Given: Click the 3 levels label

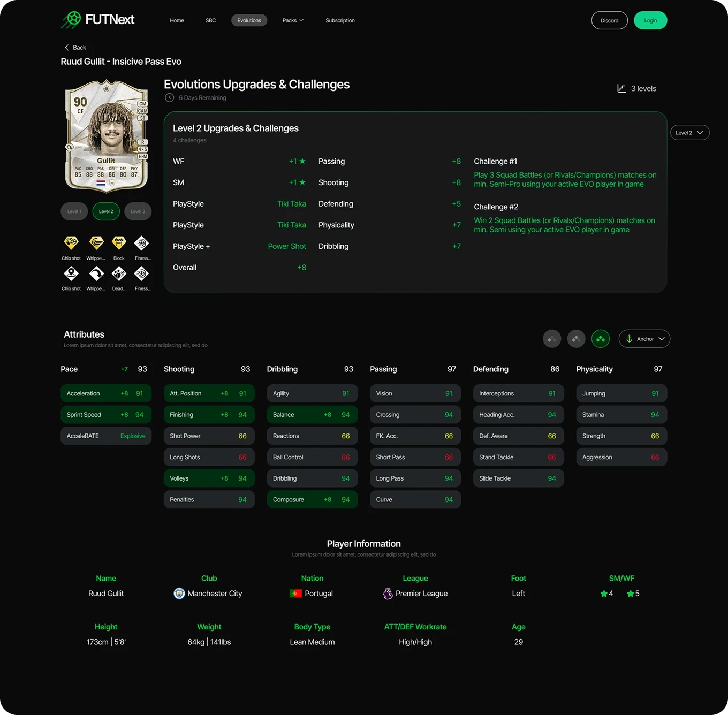Looking at the screenshot, I should point(643,88).
